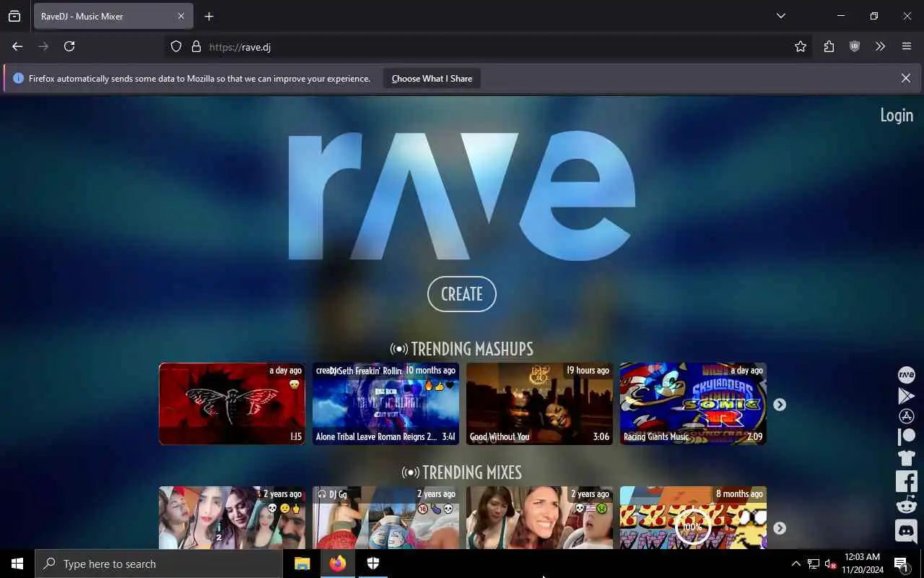This screenshot has width=924, height=578.
Task: Bookmark this page with the star icon
Action: [801, 46]
